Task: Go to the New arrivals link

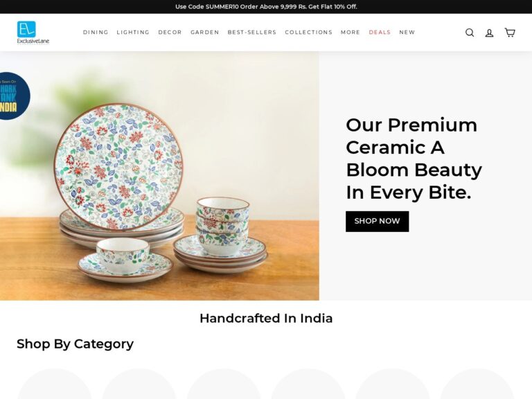Action: tap(407, 33)
